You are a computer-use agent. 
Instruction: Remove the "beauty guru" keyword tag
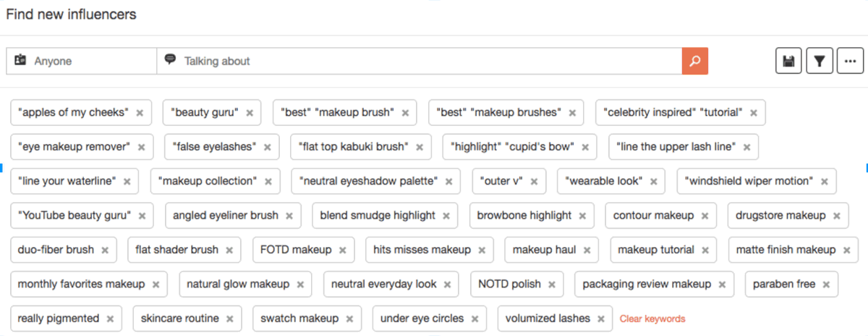coord(250,113)
